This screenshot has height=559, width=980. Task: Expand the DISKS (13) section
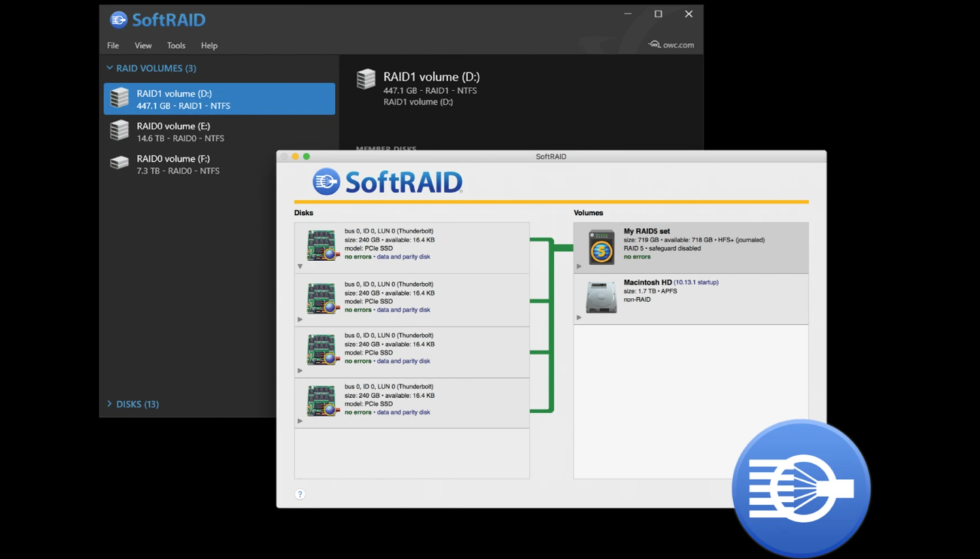[133, 404]
